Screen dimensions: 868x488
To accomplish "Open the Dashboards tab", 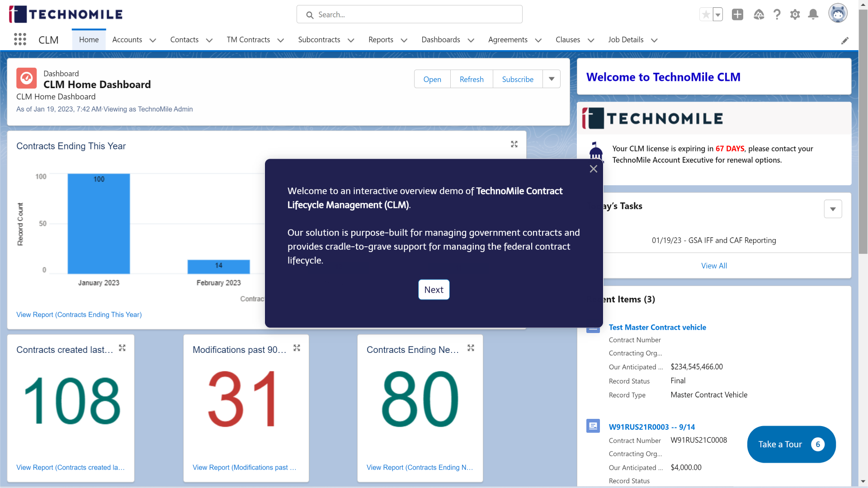I will point(441,40).
